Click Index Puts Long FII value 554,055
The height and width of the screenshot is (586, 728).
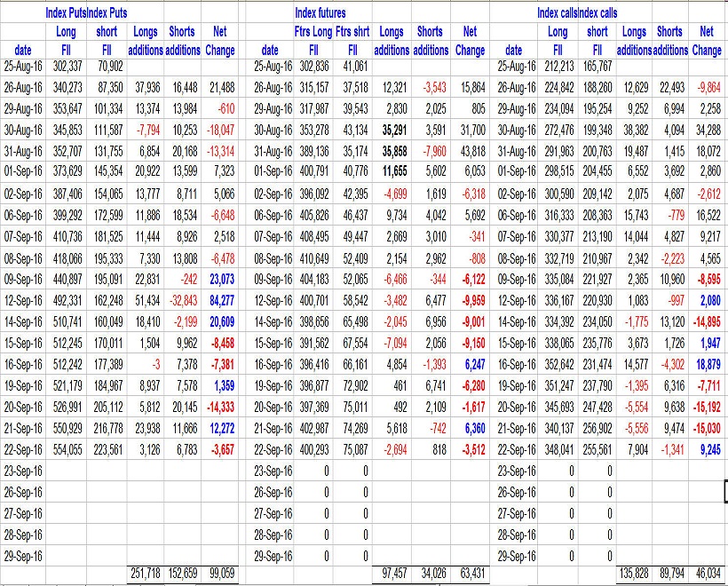pos(67,449)
